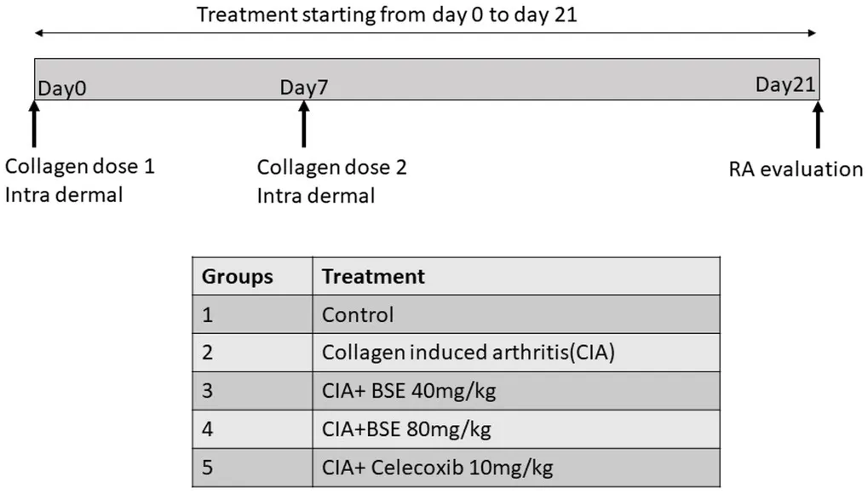Click group number 5 cell
868x494 pixels.
208,468
